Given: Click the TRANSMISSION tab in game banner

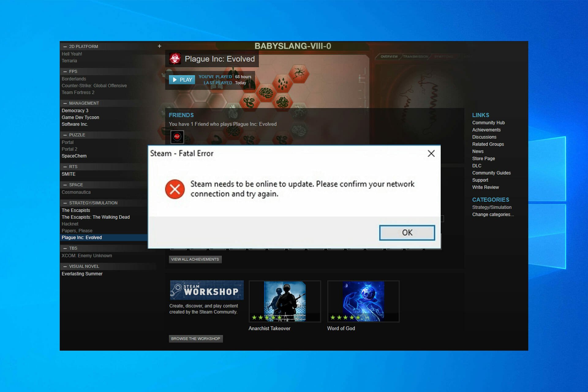Looking at the screenshot, I should 416,57.
